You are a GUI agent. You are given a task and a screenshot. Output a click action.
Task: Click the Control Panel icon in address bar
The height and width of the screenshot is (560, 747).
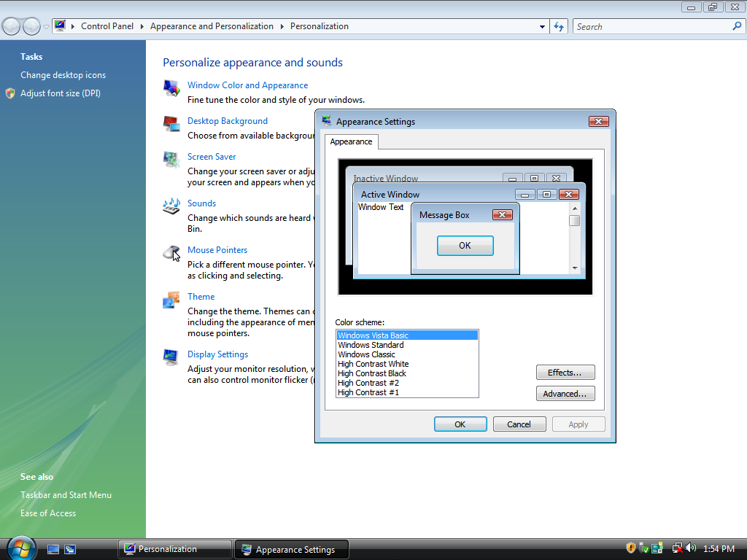click(60, 26)
